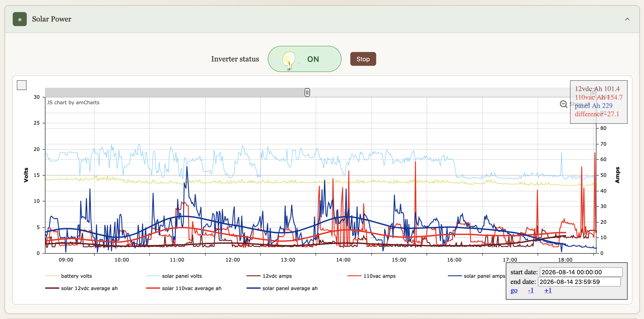Toggle solar 110vac average ah legend

pyautogui.click(x=184, y=288)
